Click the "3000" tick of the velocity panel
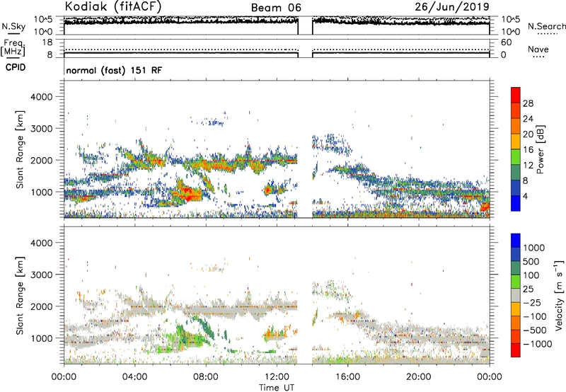This screenshot has width=566, height=392. tap(41, 275)
